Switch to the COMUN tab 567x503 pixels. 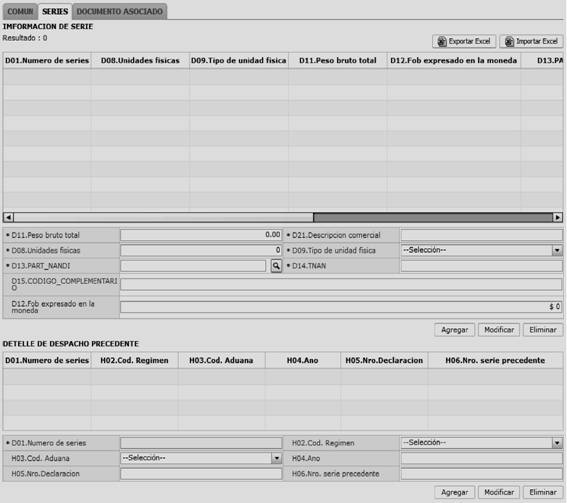pyautogui.click(x=20, y=12)
